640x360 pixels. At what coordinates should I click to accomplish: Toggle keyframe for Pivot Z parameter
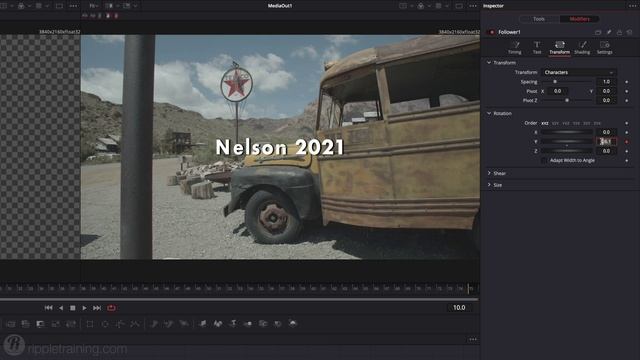[627, 100]
